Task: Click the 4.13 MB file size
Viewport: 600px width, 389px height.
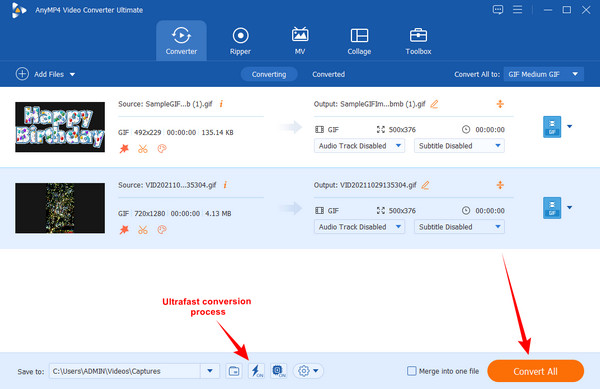Action: [x=218, y=213]
